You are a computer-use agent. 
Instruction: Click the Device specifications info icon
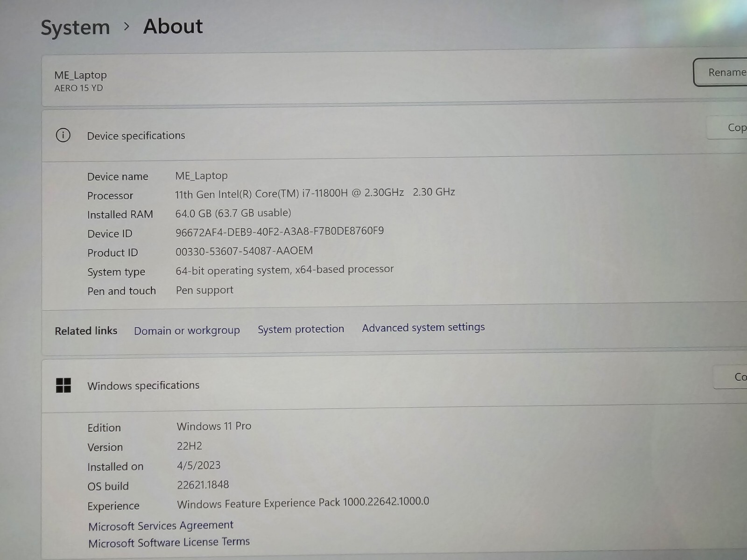(x=63, y=135)
